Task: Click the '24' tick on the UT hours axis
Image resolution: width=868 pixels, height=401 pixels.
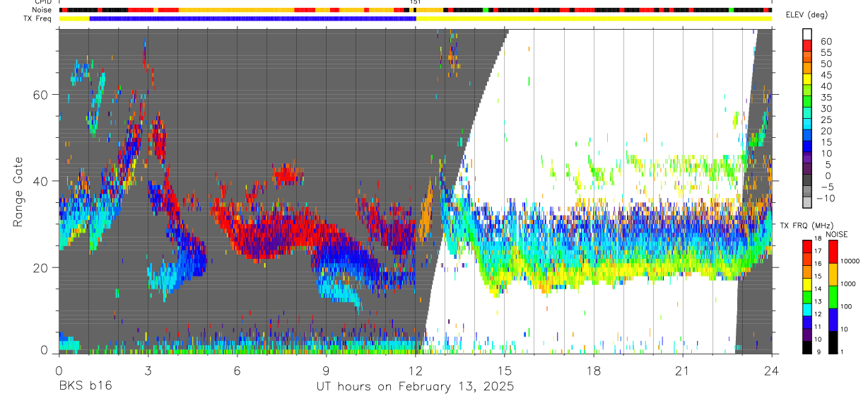Action: coord(771,370)
